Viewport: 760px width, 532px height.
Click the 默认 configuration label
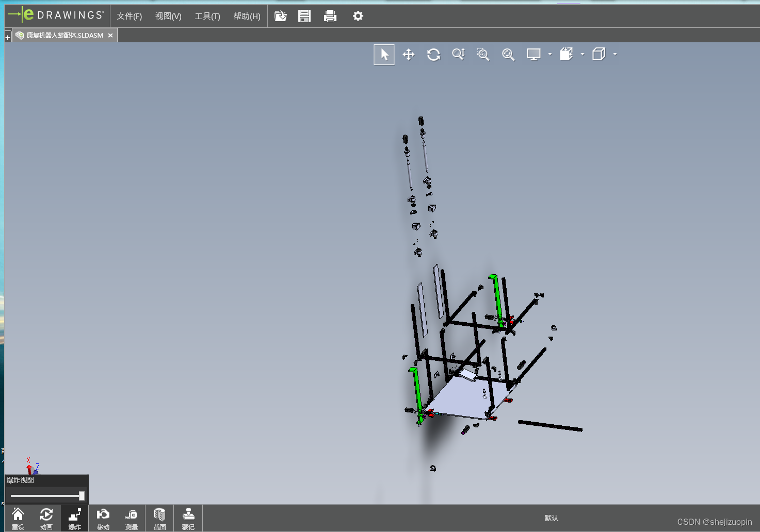[552, 518]
